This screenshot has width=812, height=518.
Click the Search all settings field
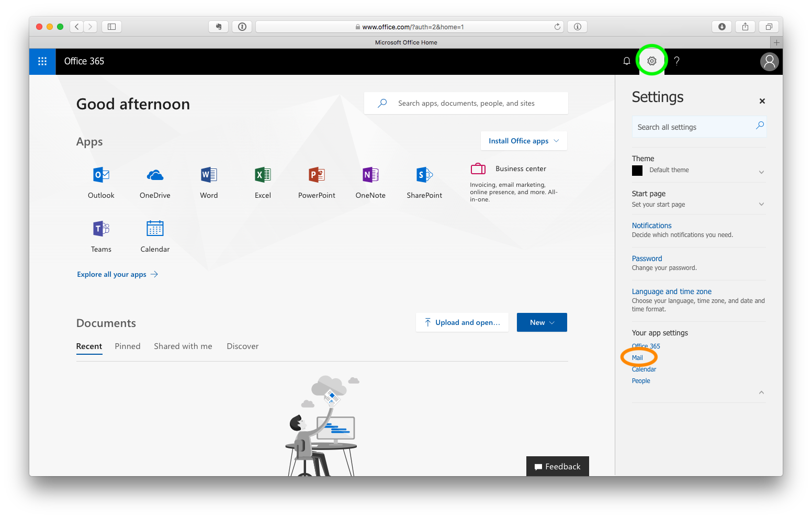699,127
